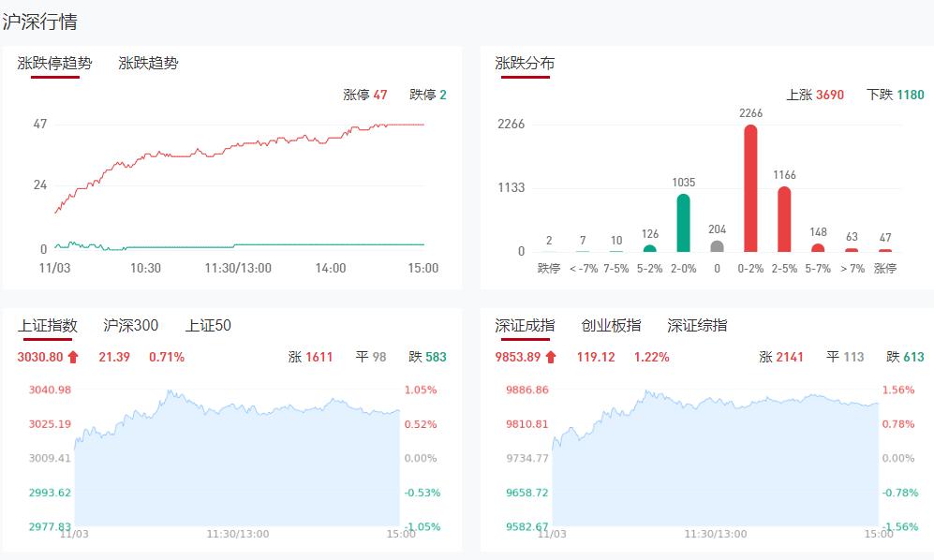Click the 0.71% change percentage
The image size is (934, 560).
point(167,357)
